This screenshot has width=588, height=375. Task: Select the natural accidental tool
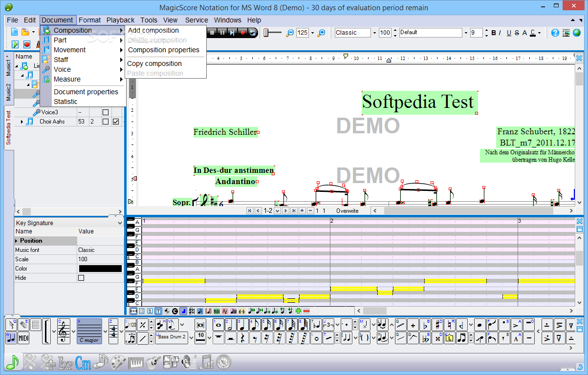point(450,325)
